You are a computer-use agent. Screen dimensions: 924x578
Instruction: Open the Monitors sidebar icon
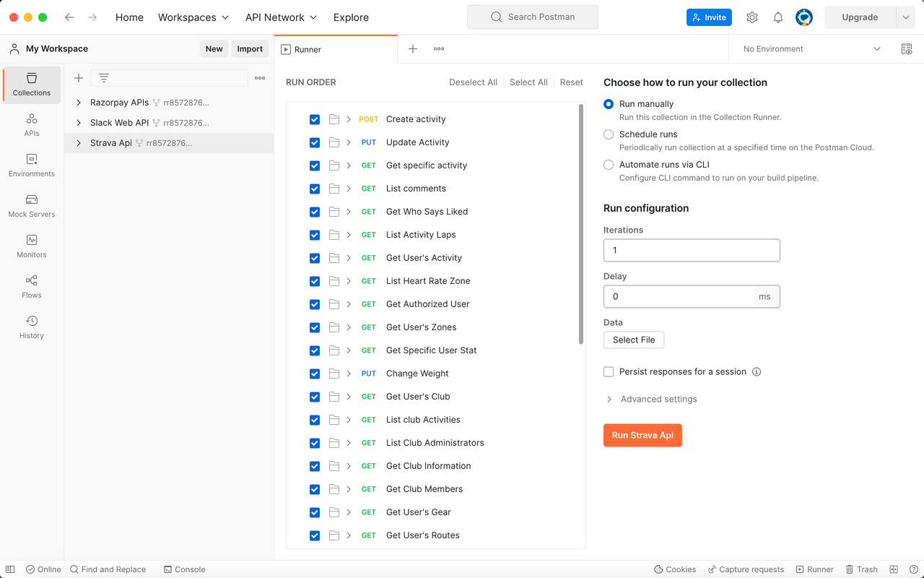pyautogui.click(x=32, y=246)
